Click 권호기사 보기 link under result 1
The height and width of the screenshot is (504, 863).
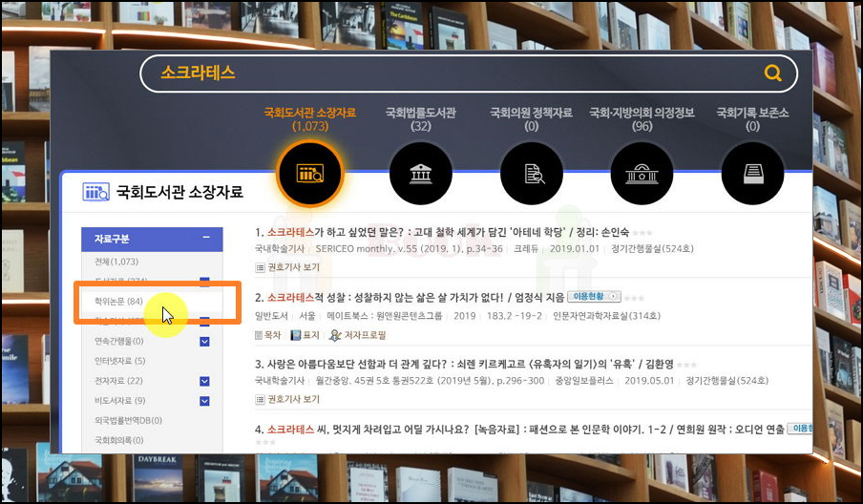(293, 267)
